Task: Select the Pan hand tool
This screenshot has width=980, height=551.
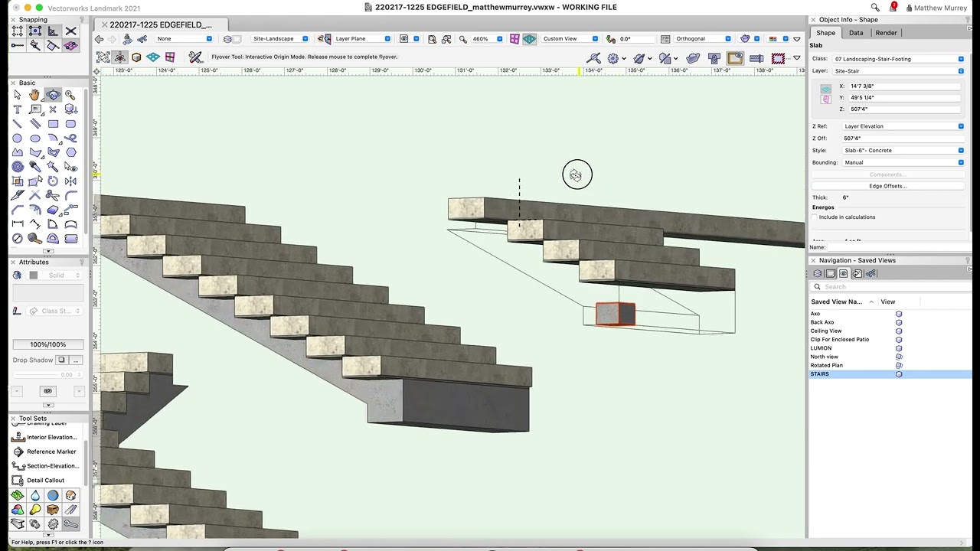Action: click(34, 95)
